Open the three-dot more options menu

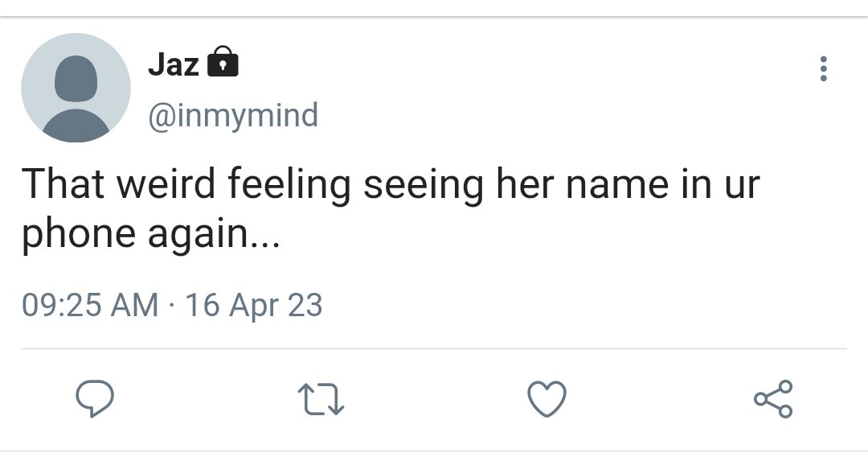[824, 68]
